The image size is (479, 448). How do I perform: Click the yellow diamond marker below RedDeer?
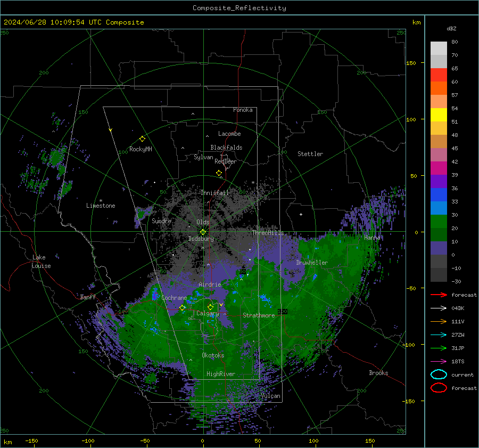(219, 173)
